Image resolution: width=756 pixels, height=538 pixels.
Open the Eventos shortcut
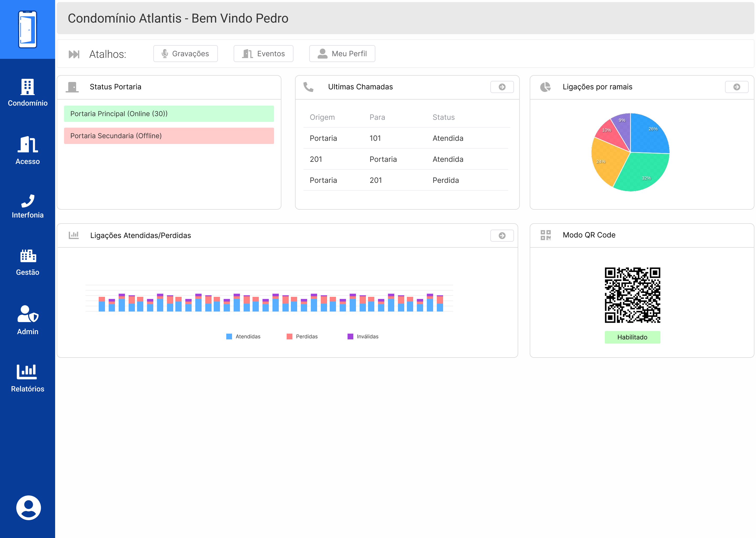(x=263, y=54)
